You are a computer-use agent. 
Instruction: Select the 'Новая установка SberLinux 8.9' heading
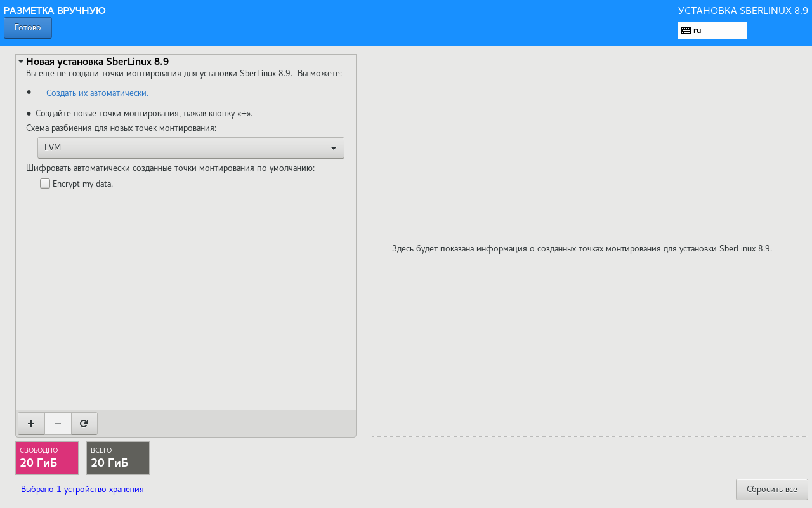click(97, 62)
